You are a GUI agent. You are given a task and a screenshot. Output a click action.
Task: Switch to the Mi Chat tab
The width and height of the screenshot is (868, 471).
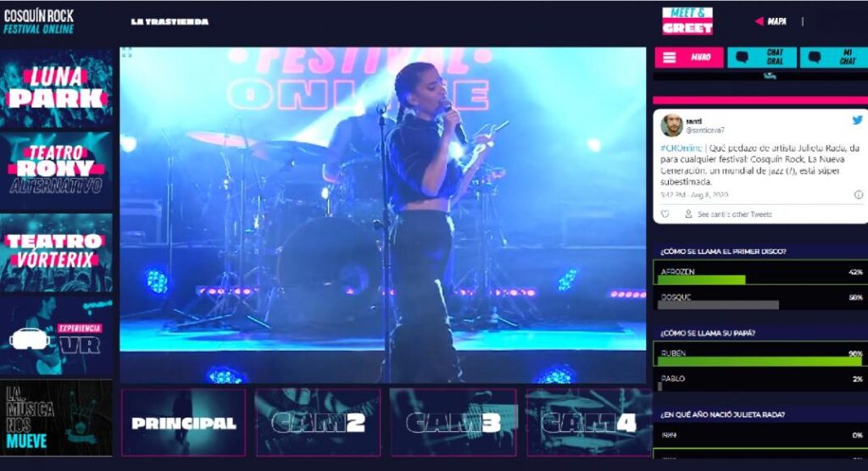click(833, 58)
